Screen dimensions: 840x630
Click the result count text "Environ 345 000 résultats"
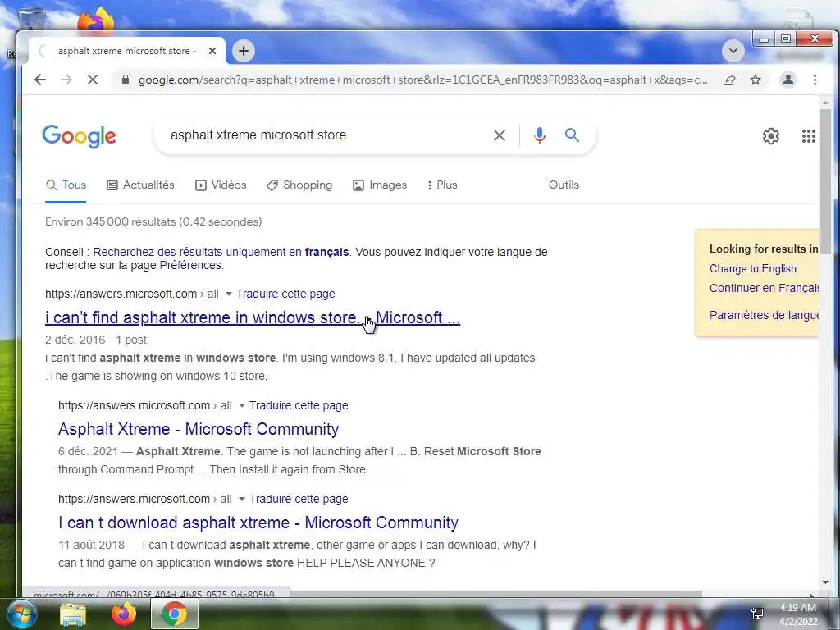point(111,221)
